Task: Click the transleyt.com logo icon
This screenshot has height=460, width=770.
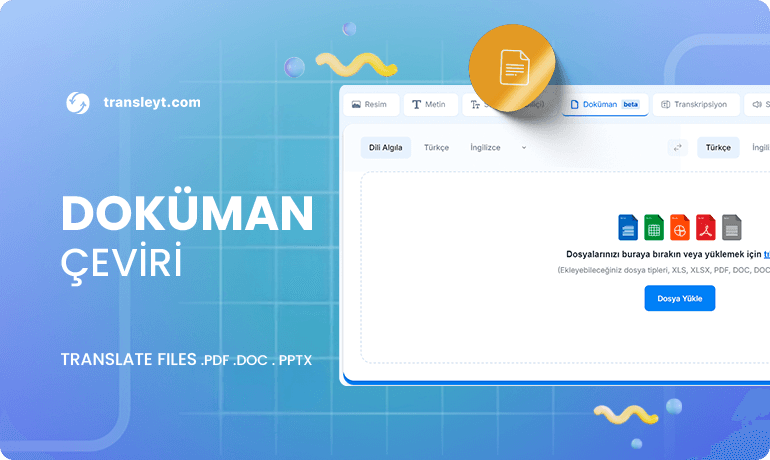Action: tap(78, 102)
